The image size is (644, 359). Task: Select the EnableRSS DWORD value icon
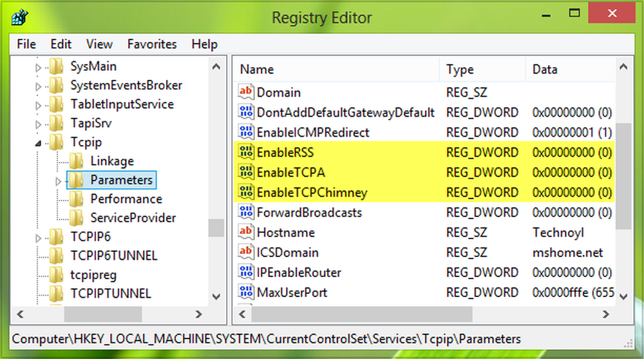pos(246,152)
